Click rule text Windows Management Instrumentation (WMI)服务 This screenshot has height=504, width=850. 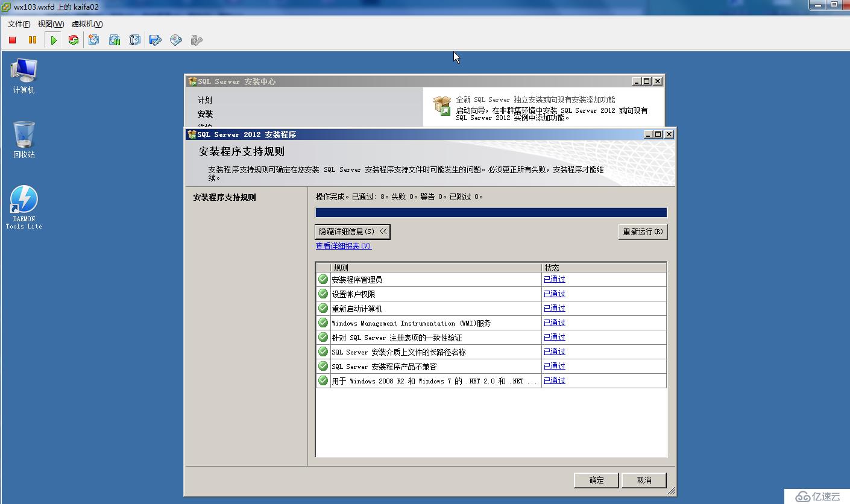[411, 323]
